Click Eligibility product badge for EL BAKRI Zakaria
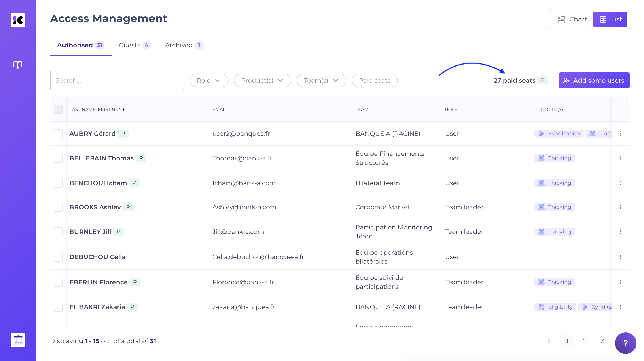The image size is (644, 361). click(555, 307)
